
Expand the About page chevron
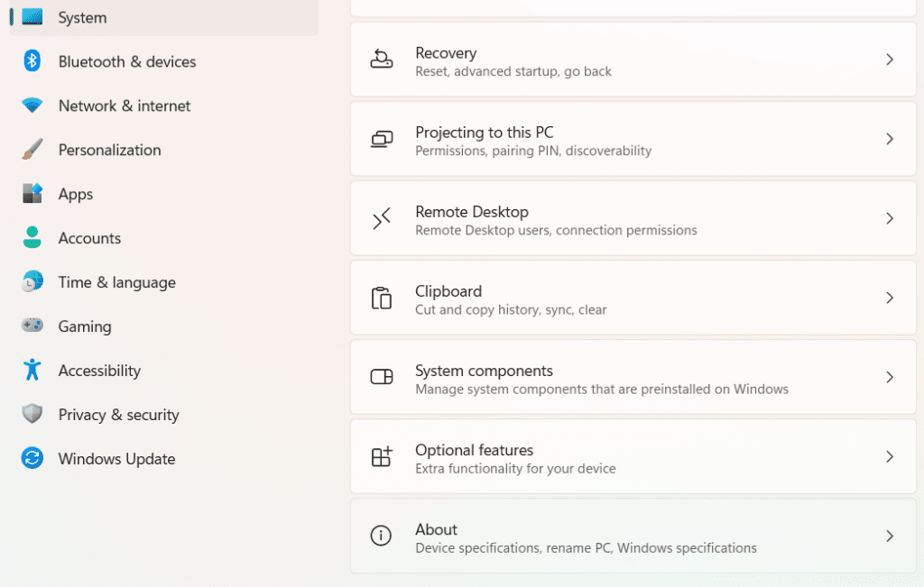point(890,536)
